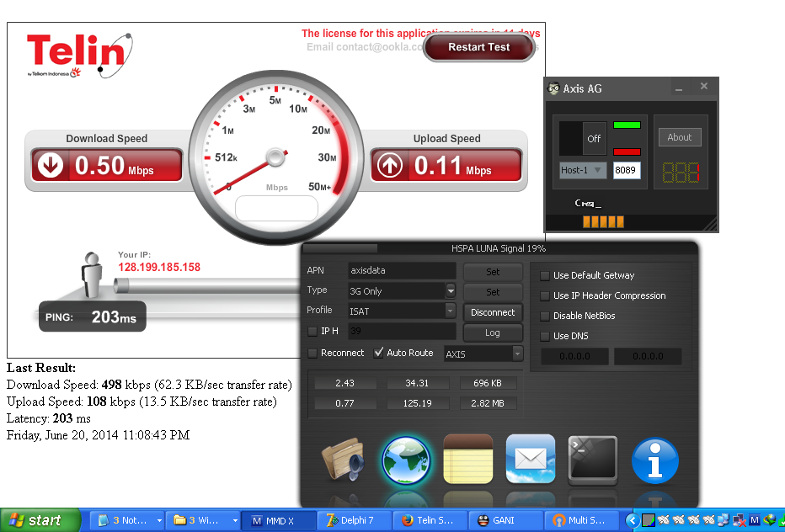Viewport: 785px width, 532px height.
Task: Click the green indicator bar in Axis AG
Action: tap(627, 125)
